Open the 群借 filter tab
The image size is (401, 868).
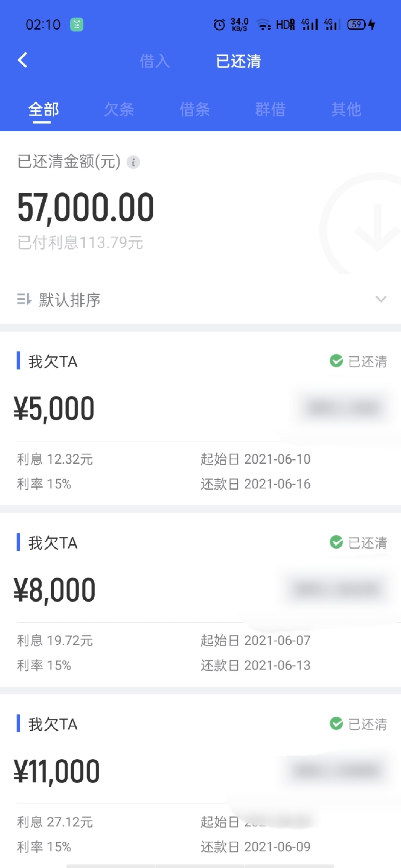pyautogui.click(x=271, y=109)
